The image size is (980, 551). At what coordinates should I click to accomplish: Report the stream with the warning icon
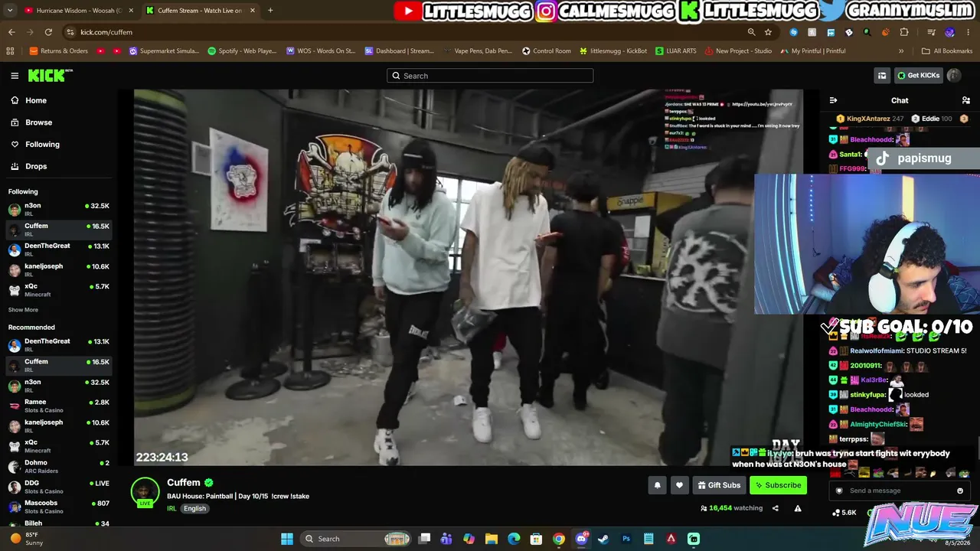point(798,508)
